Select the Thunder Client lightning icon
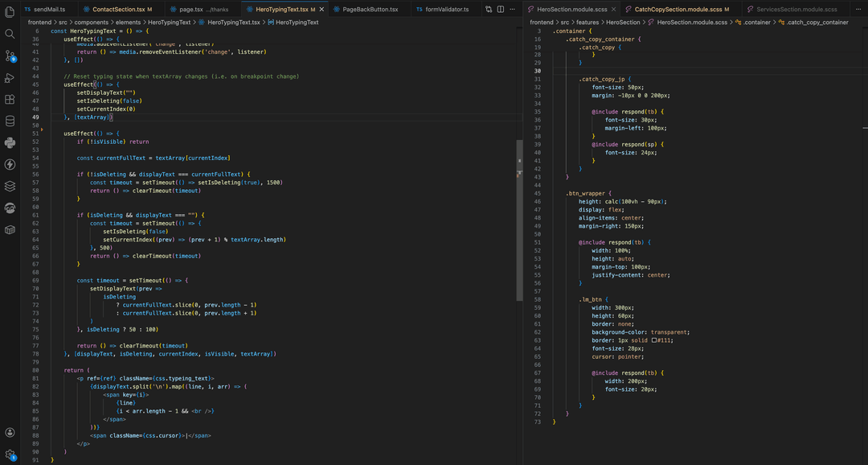Image resolution: width=868 pixels, height=465 pixels. 9,164
